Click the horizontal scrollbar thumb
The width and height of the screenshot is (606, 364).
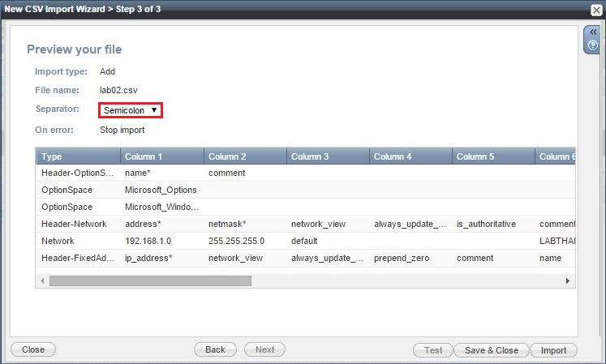(x=150, y=280)
